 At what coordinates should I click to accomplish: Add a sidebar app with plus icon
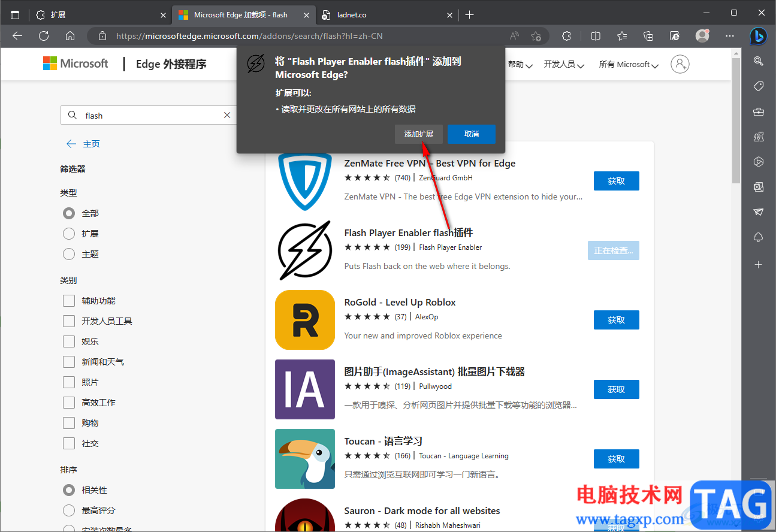(x=758, y=264)
